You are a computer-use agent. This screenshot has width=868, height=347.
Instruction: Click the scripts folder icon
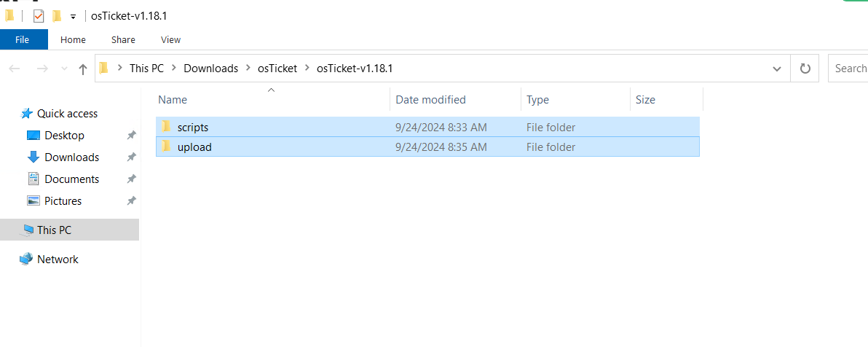point(165,127)
